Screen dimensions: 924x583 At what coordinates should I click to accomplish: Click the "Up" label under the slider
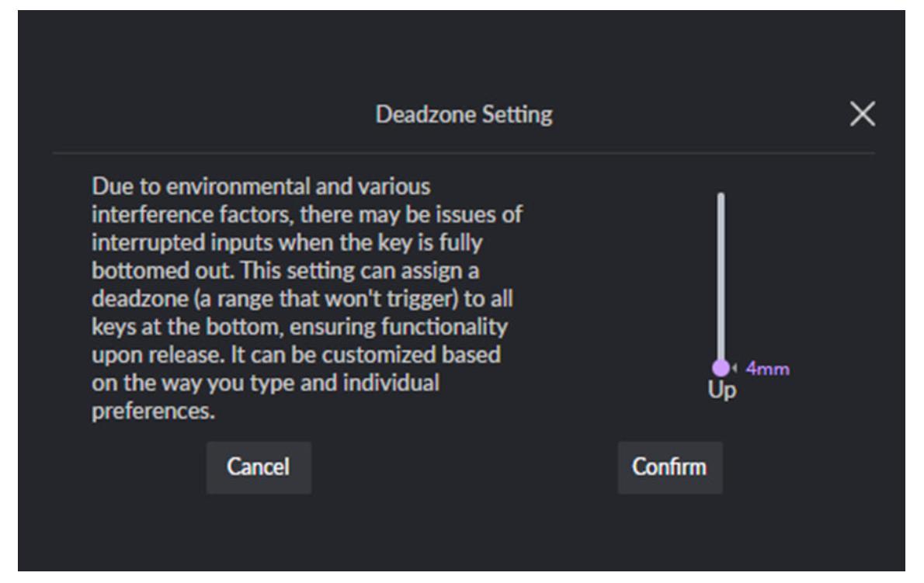(x=721, y=390)
